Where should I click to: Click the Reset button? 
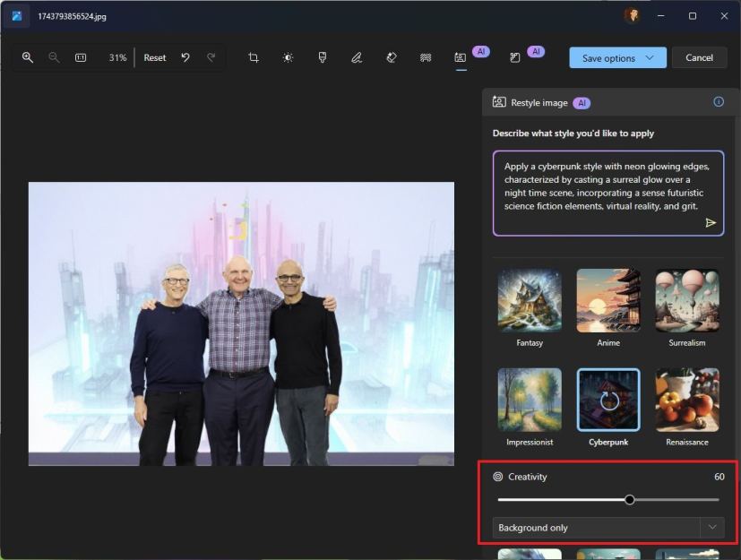click(x=154, y=56)
